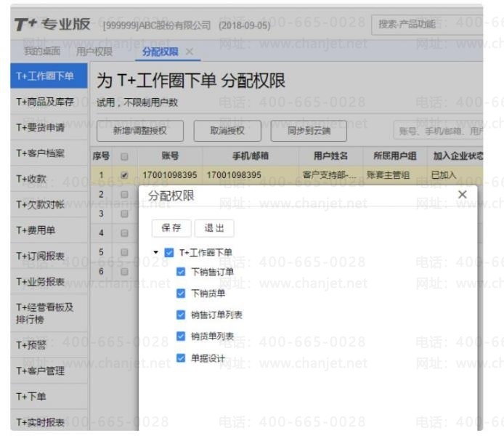This screenshot has width=504, height=436.
Task: Close the 分配权限 tab with its X icon
Action: (190, 52)
